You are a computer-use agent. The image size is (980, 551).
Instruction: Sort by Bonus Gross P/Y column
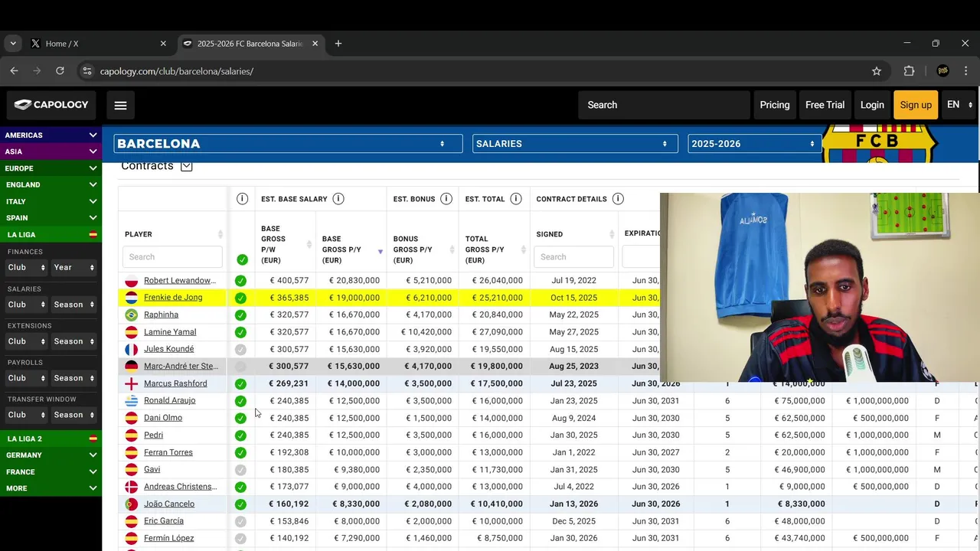(x=452, y=249)
